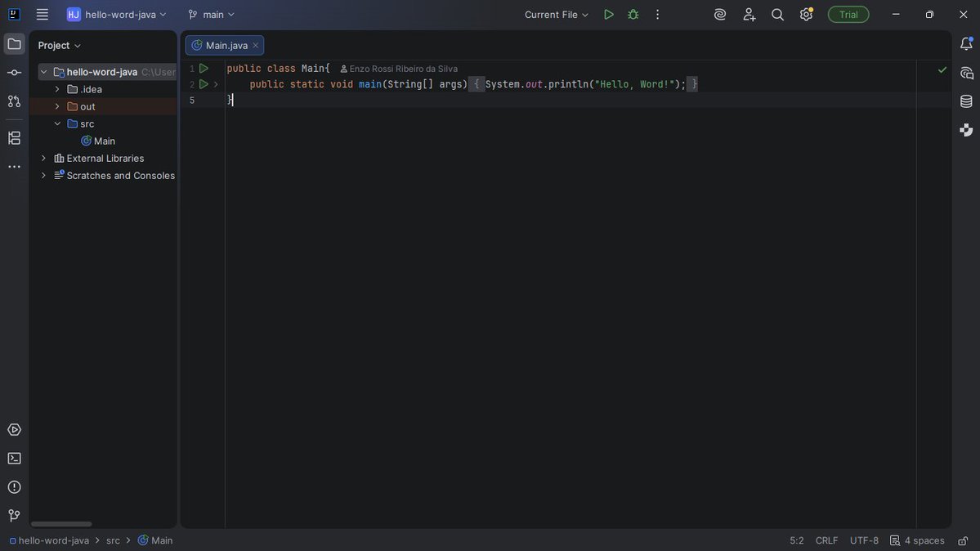Open the Database tool window
This screenshot has width=980, height=551.
[966, 101]
